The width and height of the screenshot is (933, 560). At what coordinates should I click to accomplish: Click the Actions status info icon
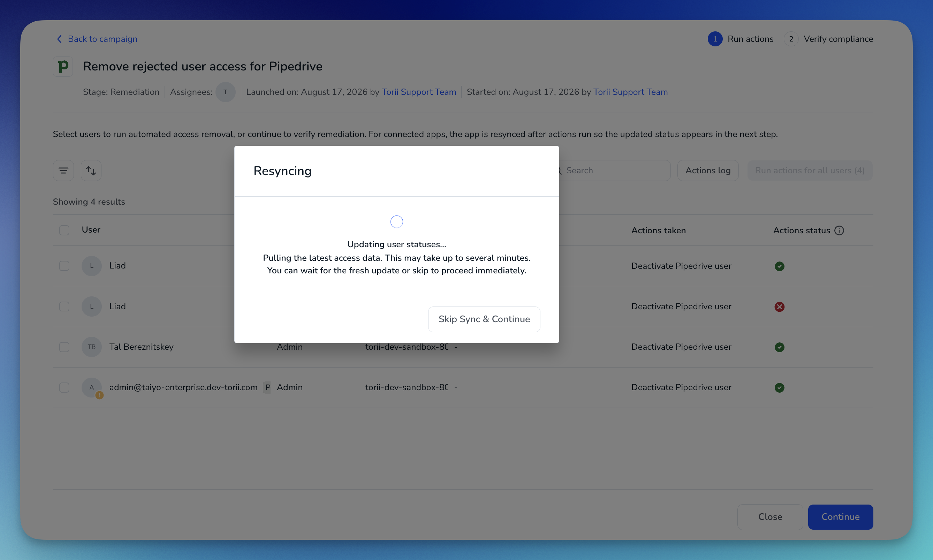[x=839, y=230]
